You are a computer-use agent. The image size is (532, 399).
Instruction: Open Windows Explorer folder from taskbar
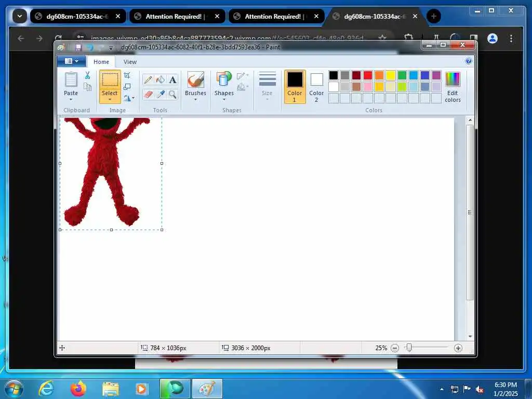110,389
